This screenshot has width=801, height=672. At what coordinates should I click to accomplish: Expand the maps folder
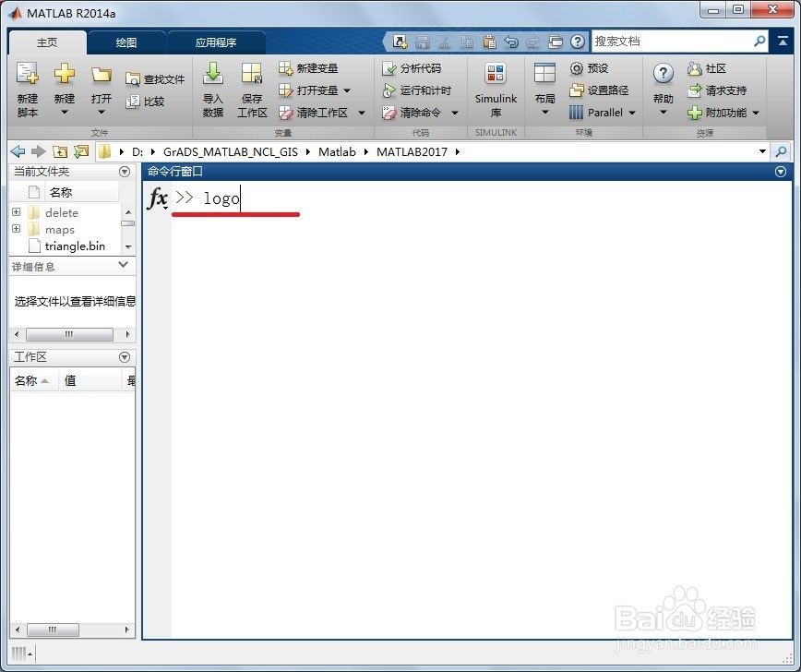click(x=17, y=229)
